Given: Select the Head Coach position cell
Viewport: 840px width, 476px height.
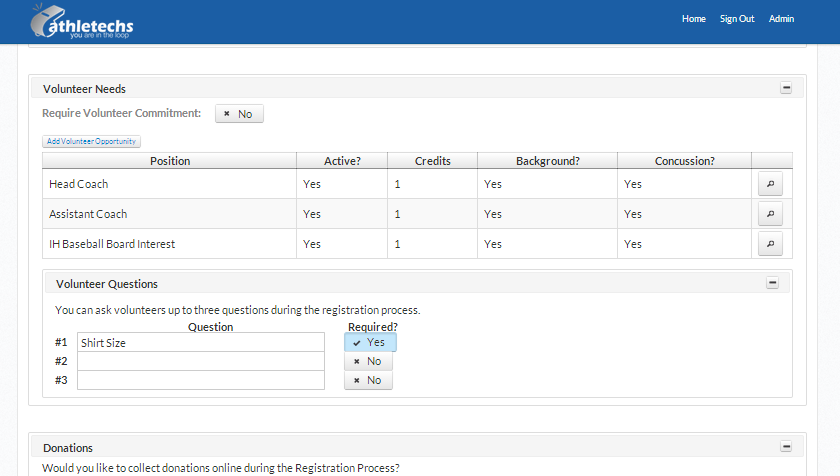Looking at the screenshot, I should click(x=170, y=184).
